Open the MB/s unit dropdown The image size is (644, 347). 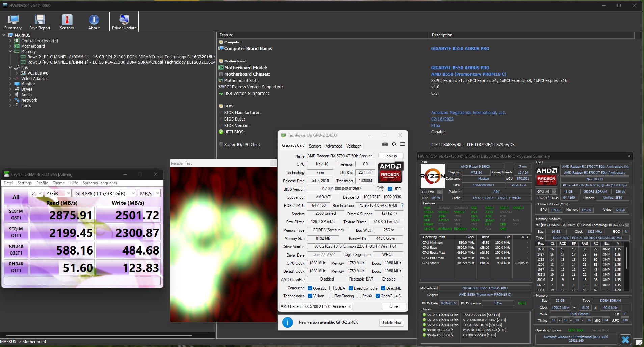tap(149, 193)
